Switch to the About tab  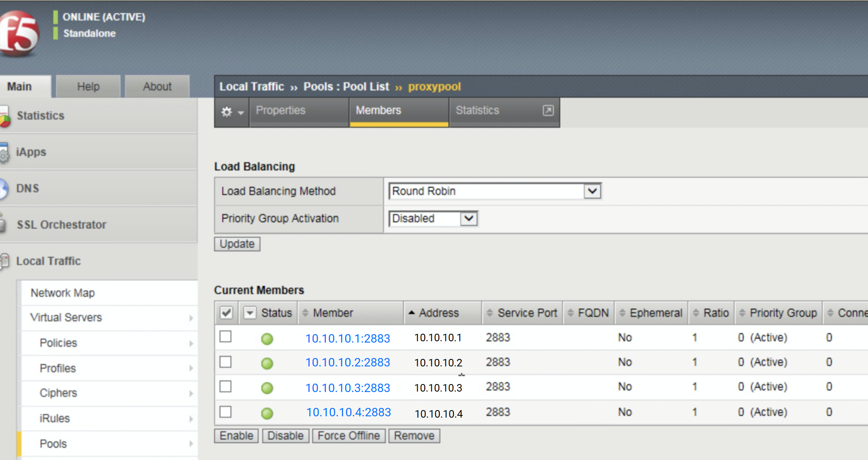(157, 87)
